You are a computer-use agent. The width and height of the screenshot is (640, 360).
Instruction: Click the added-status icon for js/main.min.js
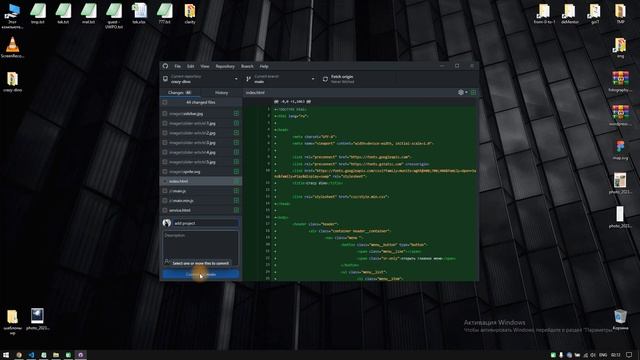click(x=236, y=200)
